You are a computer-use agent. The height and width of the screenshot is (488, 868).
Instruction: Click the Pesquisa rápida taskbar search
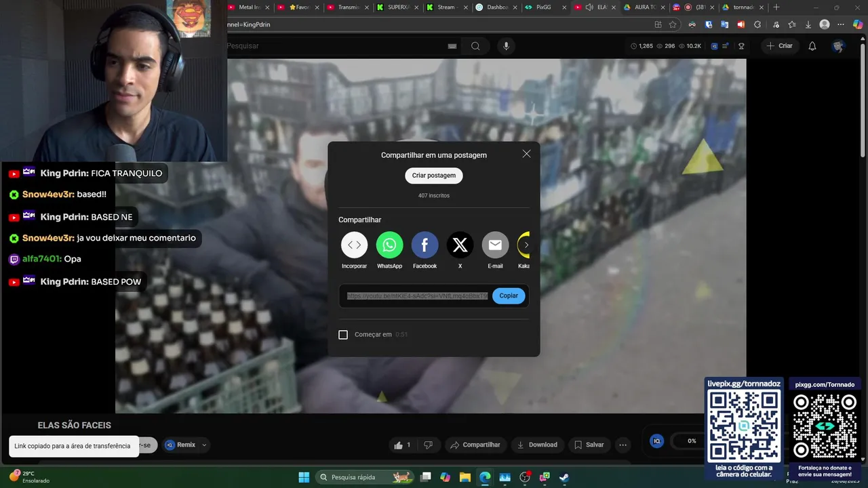[364, 477]
